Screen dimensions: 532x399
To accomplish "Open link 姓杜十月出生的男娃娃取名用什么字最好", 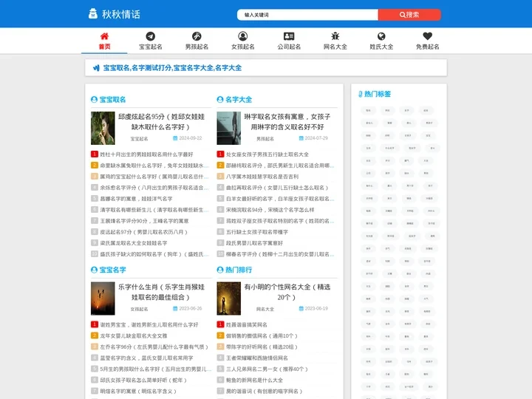I will (146, 154).
